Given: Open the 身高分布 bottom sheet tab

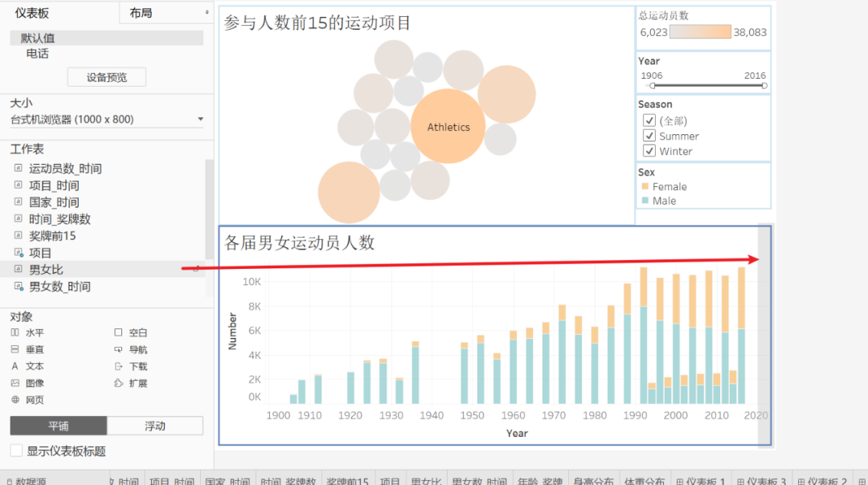Looking at the screenshot, I should point(593,480).
